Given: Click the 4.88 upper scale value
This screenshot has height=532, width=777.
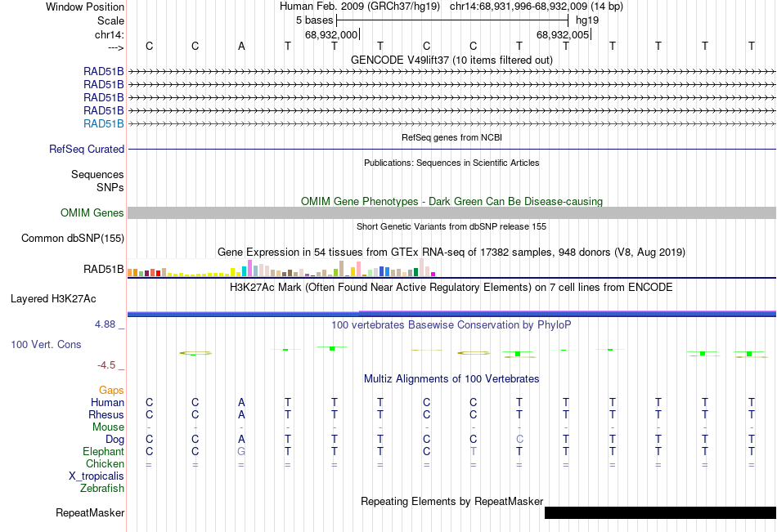Looking at the screenshot, I should point(105,324).
